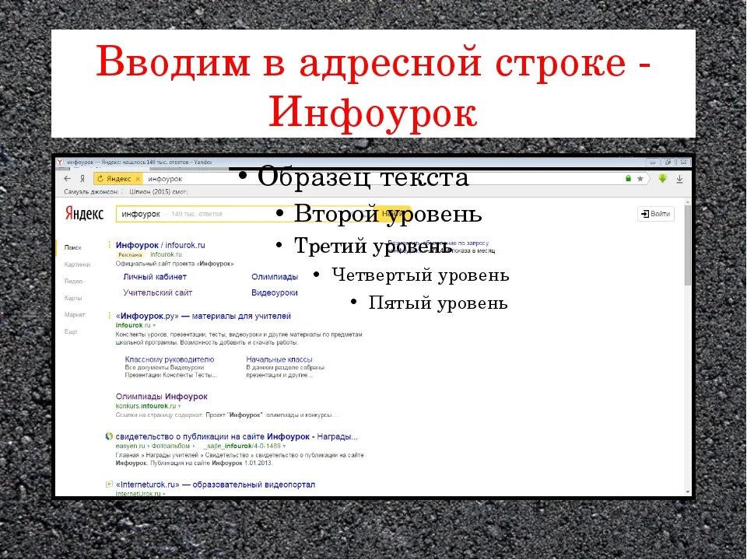747x560 pixels.
Task: Select the Видео sidebar item
Action: pos(73,281)
